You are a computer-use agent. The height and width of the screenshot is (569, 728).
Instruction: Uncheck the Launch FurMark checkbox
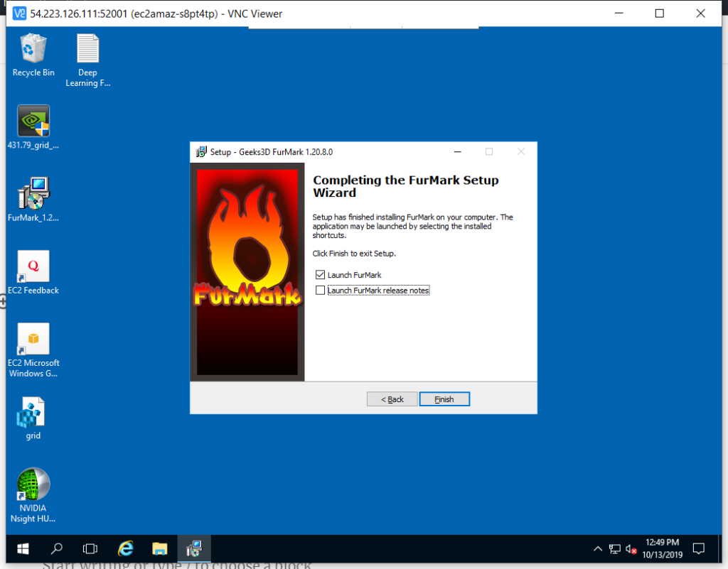(x=320, y=275)
